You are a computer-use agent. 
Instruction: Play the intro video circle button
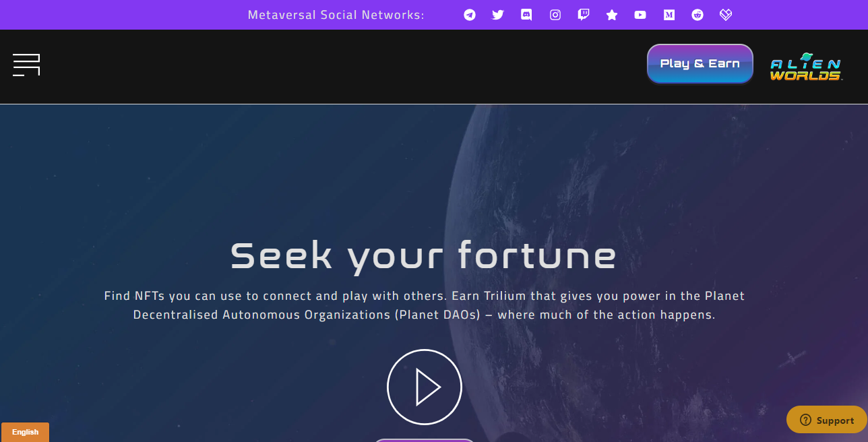tap(425, 387)
